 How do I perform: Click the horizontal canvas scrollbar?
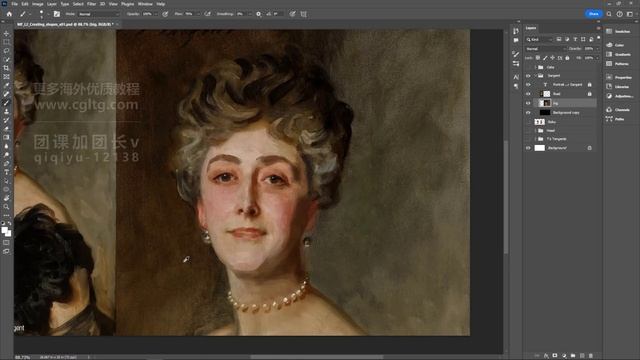click(316, 357)
